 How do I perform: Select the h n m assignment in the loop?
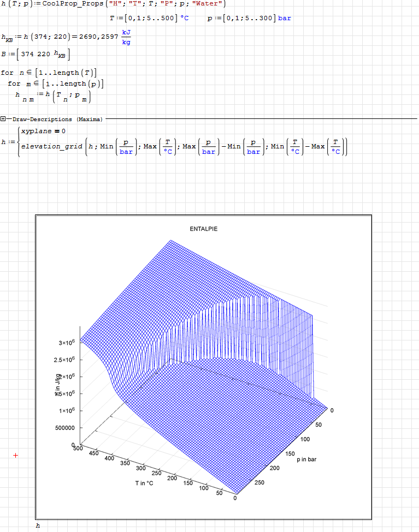(53, 97)
